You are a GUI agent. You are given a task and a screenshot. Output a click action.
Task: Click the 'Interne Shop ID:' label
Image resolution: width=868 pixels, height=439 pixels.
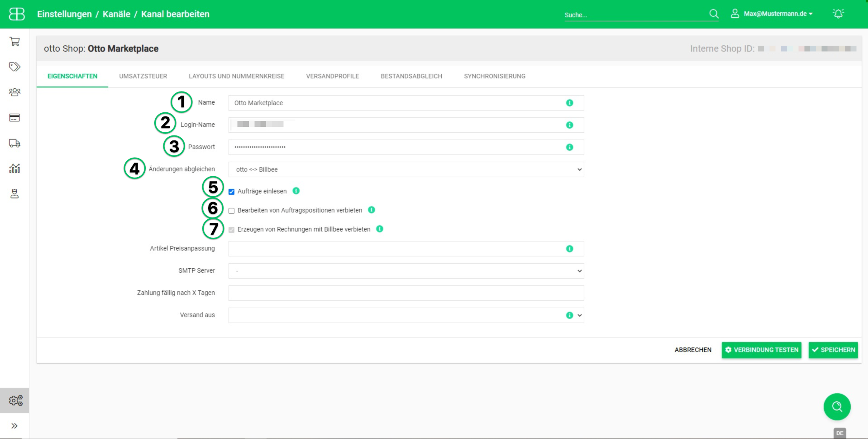point(722,48)
